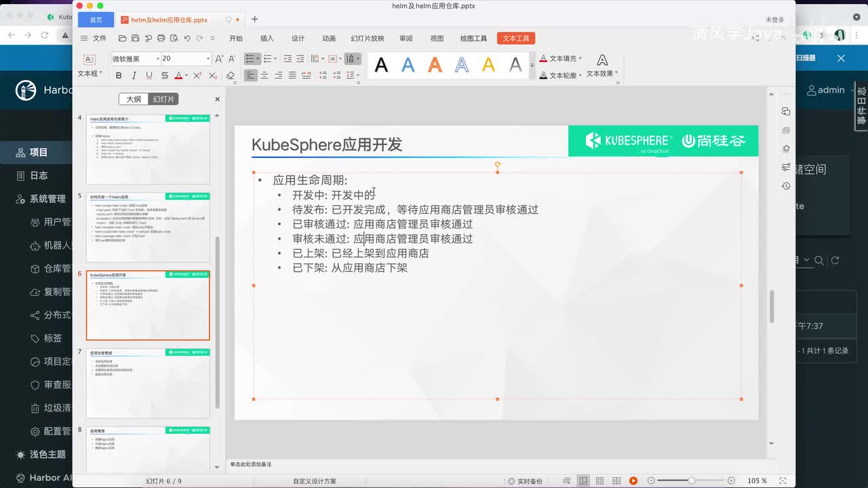The height and width of the screenshot is (488, 868).
Task: Open the bullet list style dropdown
Action: 258,59
